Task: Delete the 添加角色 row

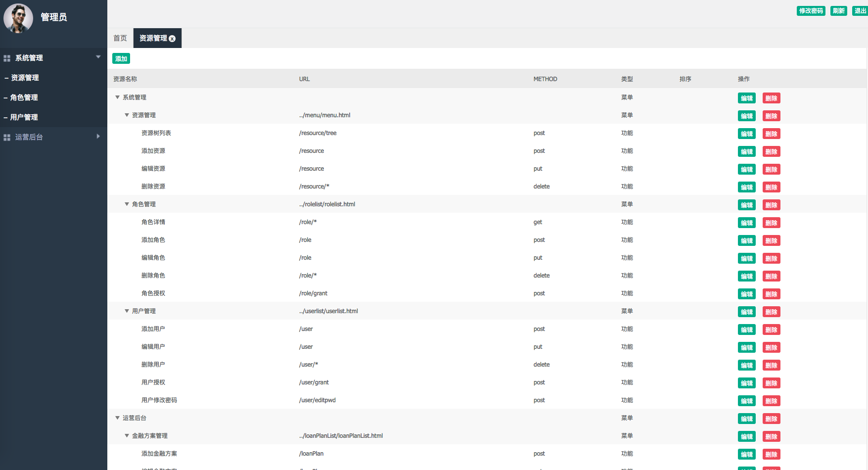Action: coord(772,240)
